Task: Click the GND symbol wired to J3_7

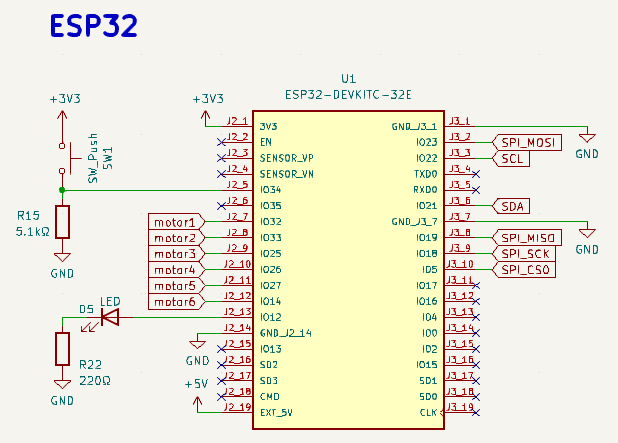Action: (x=587, y=233)
